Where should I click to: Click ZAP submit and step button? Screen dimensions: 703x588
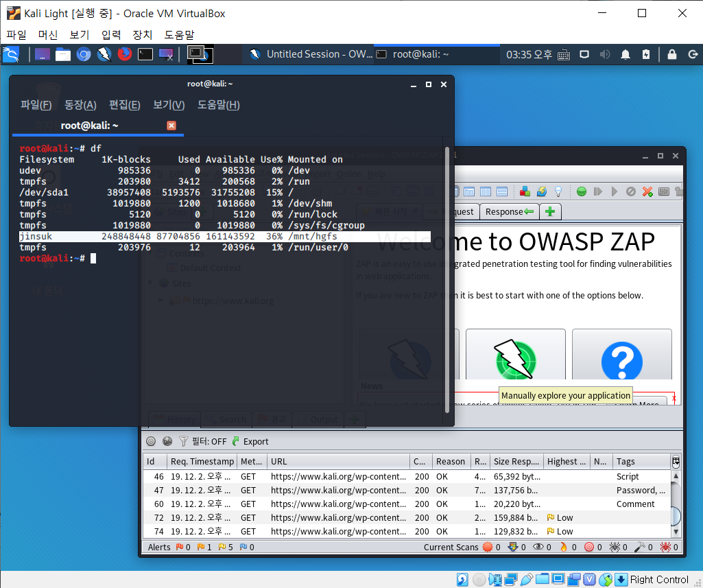pyautogui.click(x=597, y=192)
